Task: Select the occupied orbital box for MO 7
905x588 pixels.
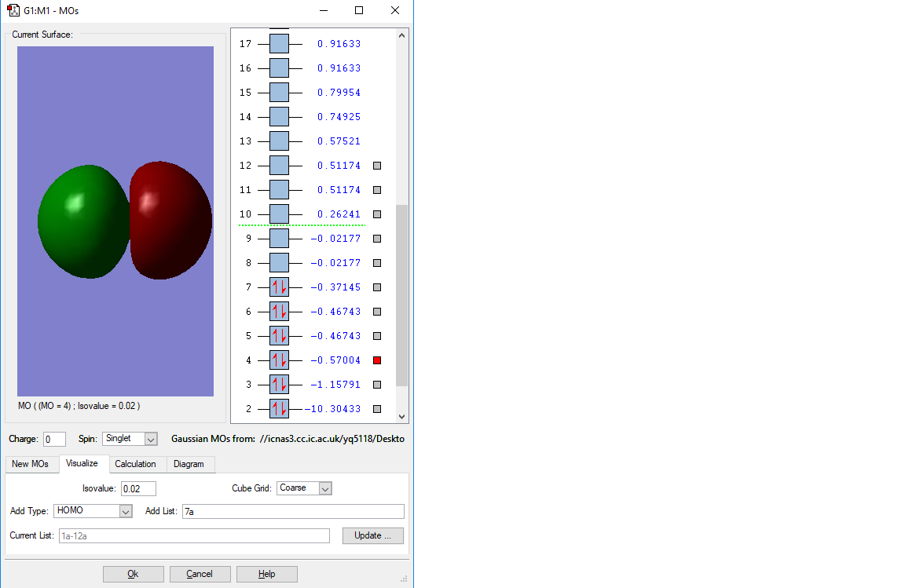Action: pos(280,287)
